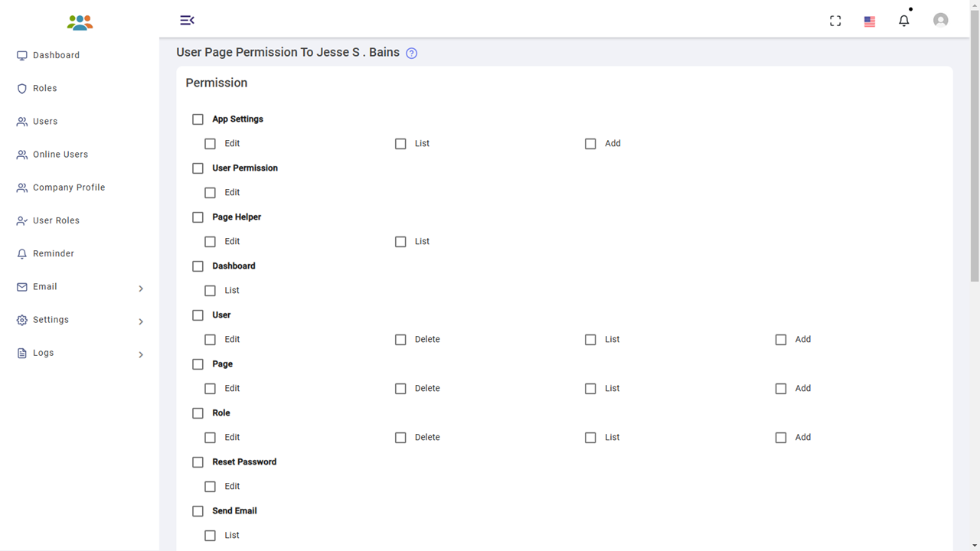This screenshot has height=551, width=980.
Task: Enable the Delete permission under User
Action: (400, 340)
